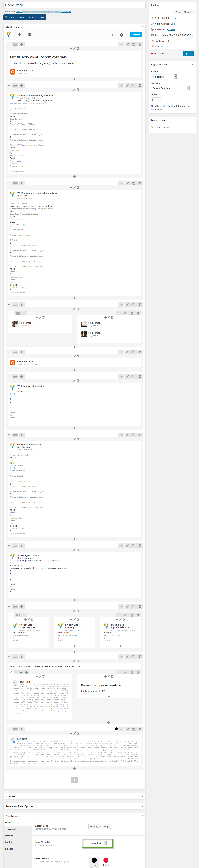The width and height of the screenshot is (199, 868).
Task: Switch to the Sidebar metabox tab
Action: pyautogui.click(x=18, y=849)
